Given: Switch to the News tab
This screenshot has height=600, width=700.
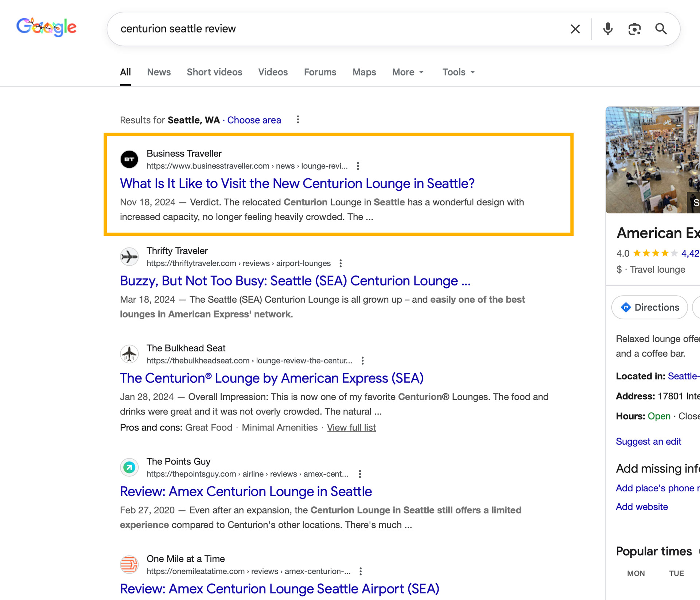Looking at the screenshot, I should (x=159, y=72).
